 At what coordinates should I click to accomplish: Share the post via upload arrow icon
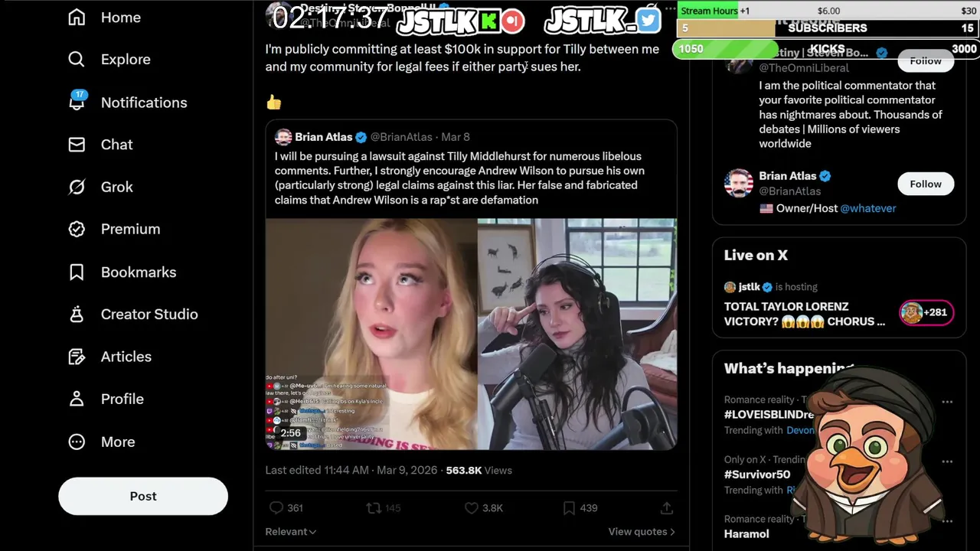tap(666, 507)
